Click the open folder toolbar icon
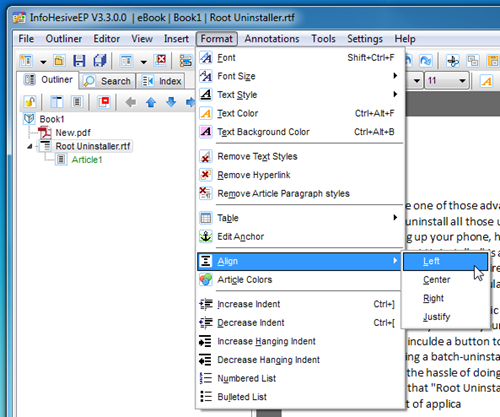500x417 pixels. (59, 61)
